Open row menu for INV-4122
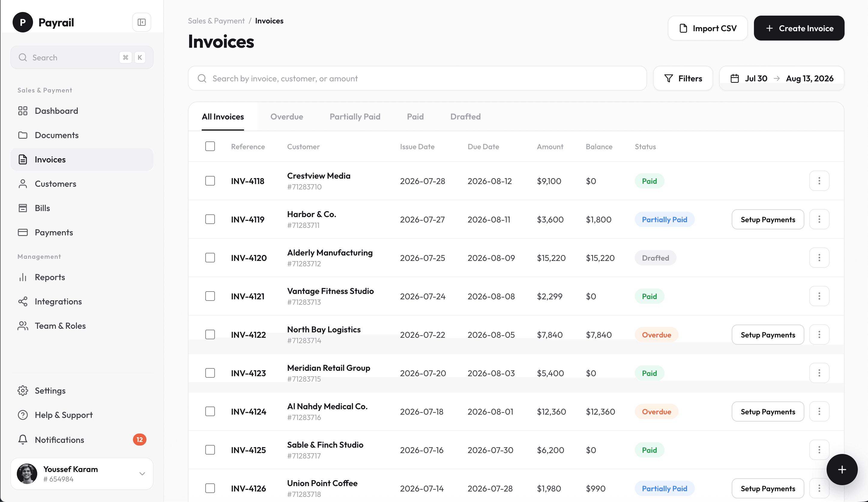Image resolution: width=868 pixels, height=502 pixels. tap(819, 334)
